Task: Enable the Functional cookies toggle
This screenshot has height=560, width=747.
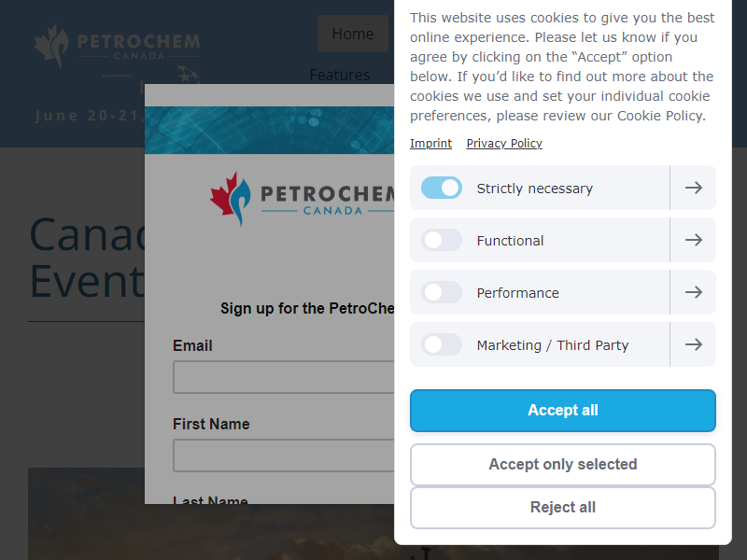Action: click(441, 240)
